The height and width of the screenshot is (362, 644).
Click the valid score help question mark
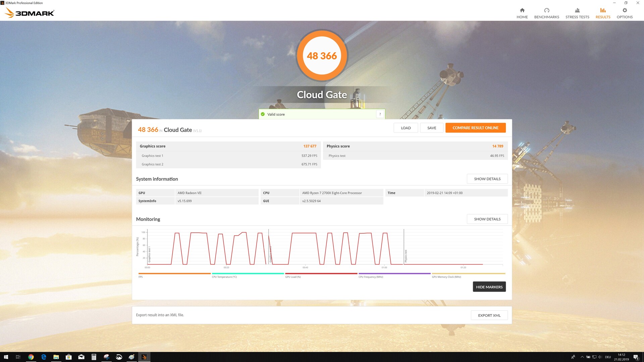pos(380,114)
